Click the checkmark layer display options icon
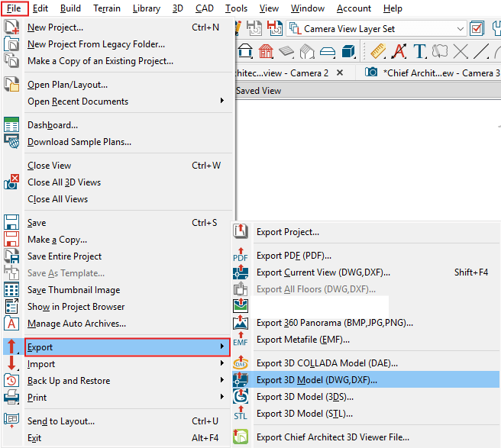This screenshot has height=448, width=501. click(477, 29)
